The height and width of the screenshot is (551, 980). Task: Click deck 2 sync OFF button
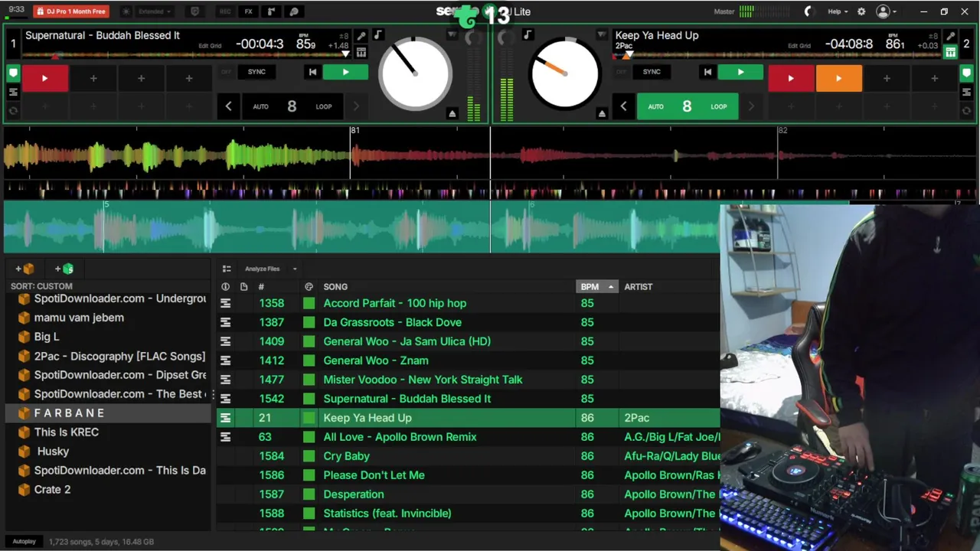point(621,72)
